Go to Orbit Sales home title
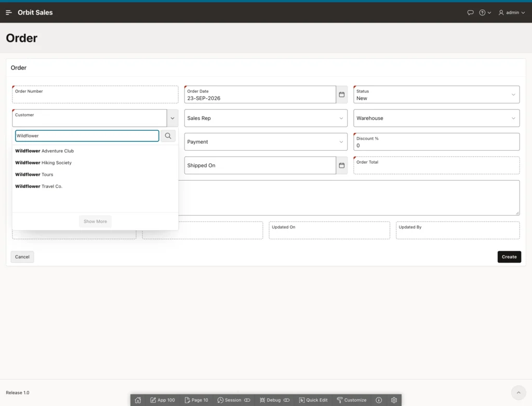This screenshot has width=532, height=406. pos(35,12)
